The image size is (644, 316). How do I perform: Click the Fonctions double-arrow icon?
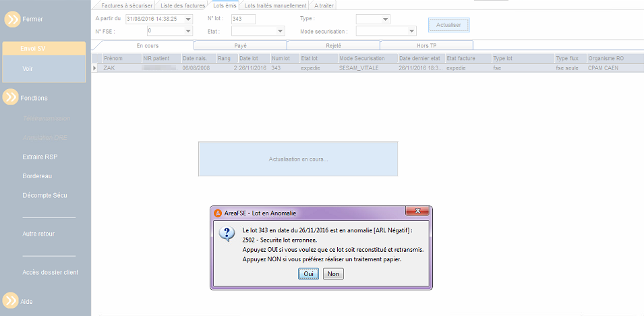click(10, 97)
